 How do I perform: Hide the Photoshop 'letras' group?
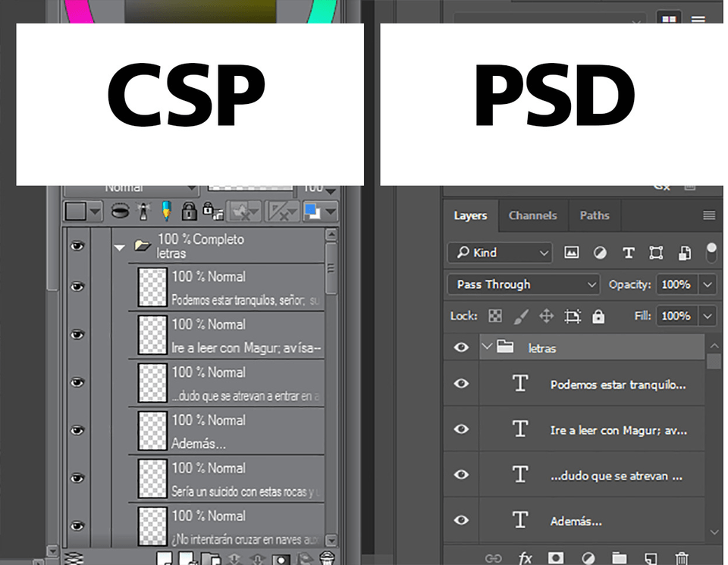pyautogui.click(x=461, y=347)
